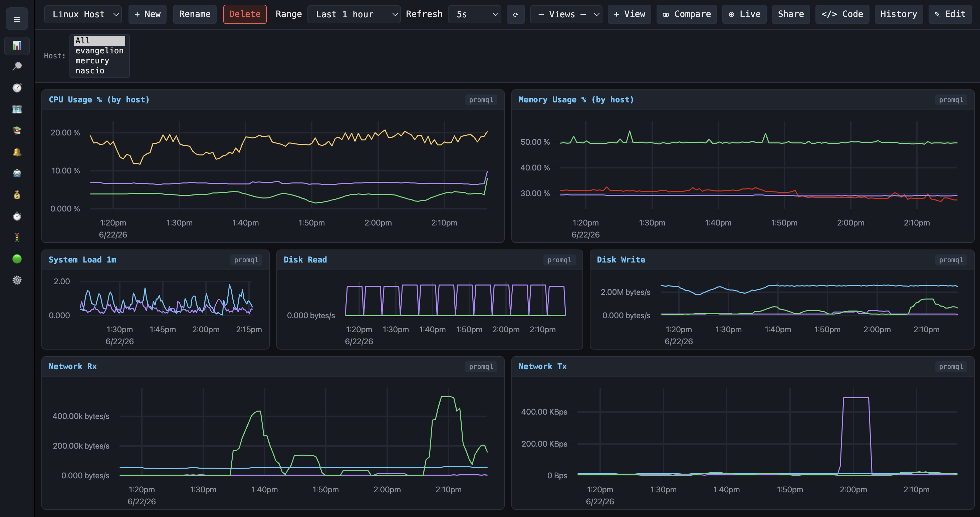Image resolution: width=980 pixels, height=517 pixels.
Task: Open the Refresh interval dropdown showing 5s
Action: point(474,14)
